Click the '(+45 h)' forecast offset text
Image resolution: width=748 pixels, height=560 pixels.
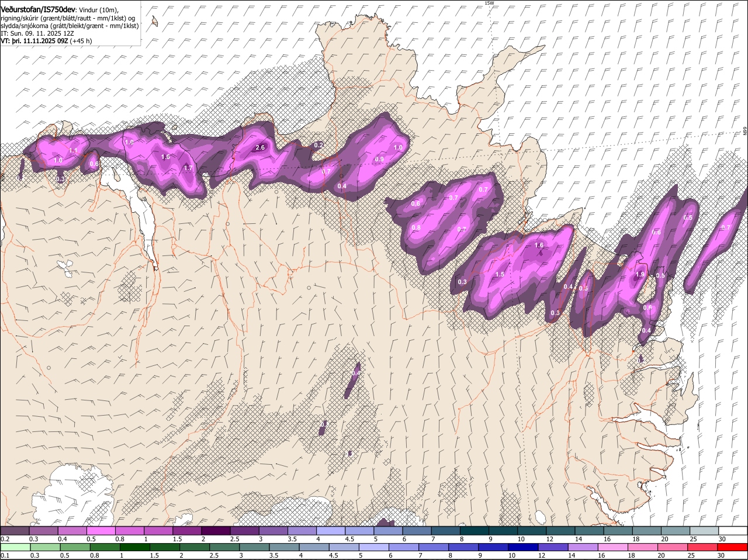tap(81, 41)
